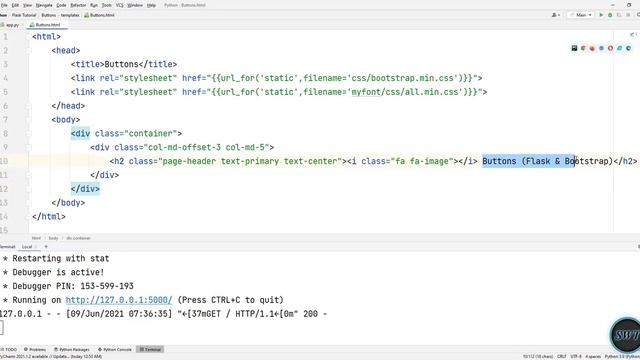Open page in Internet Explorer browser icon

619,48
